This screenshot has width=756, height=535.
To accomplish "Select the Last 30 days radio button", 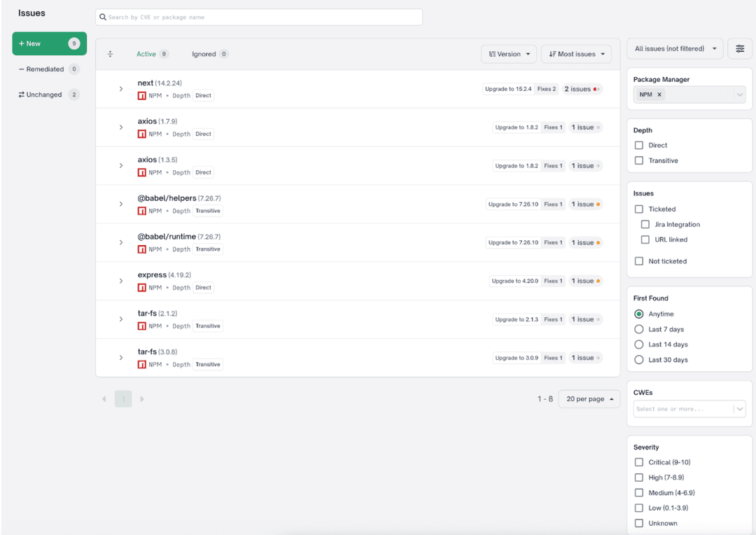I will tap(638, 359).
